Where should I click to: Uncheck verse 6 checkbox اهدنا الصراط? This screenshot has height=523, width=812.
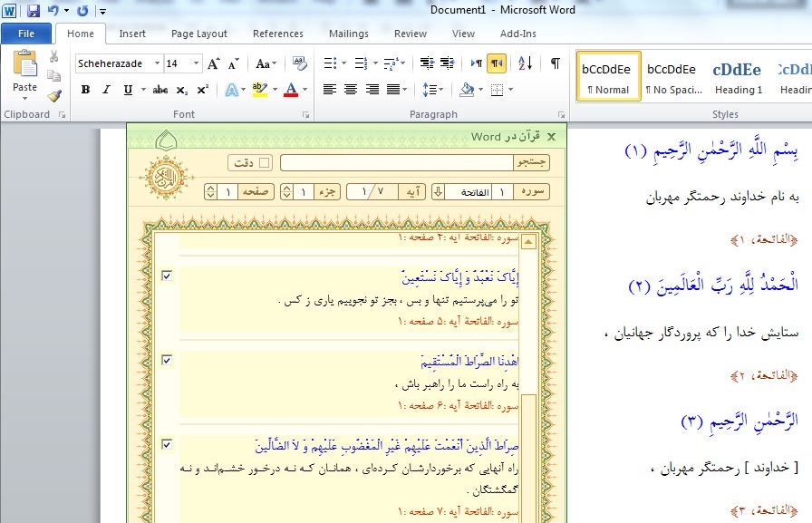click(x=167, y=359)
